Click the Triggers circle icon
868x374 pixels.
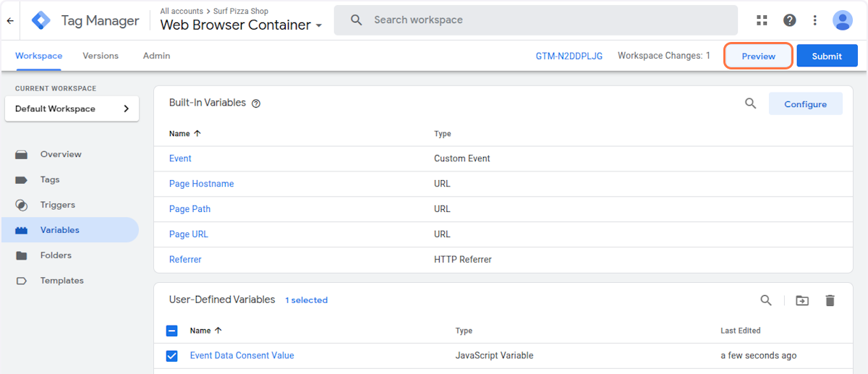(x=21, y=205)
